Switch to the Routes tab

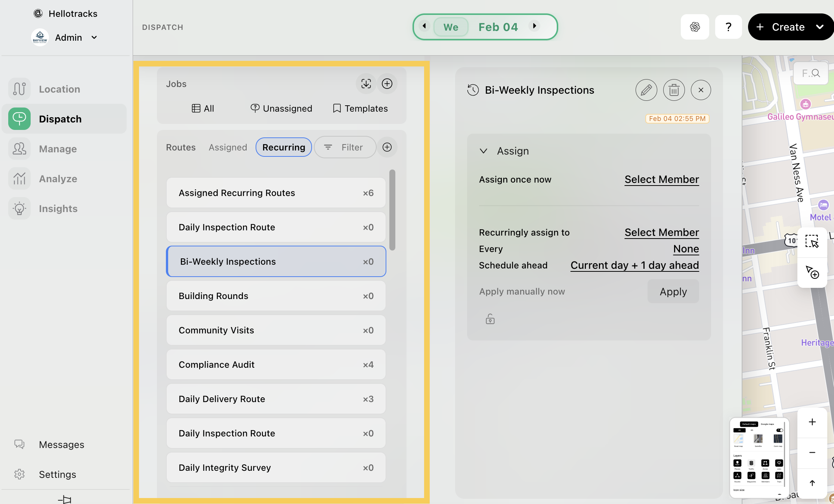click(180, 147)
